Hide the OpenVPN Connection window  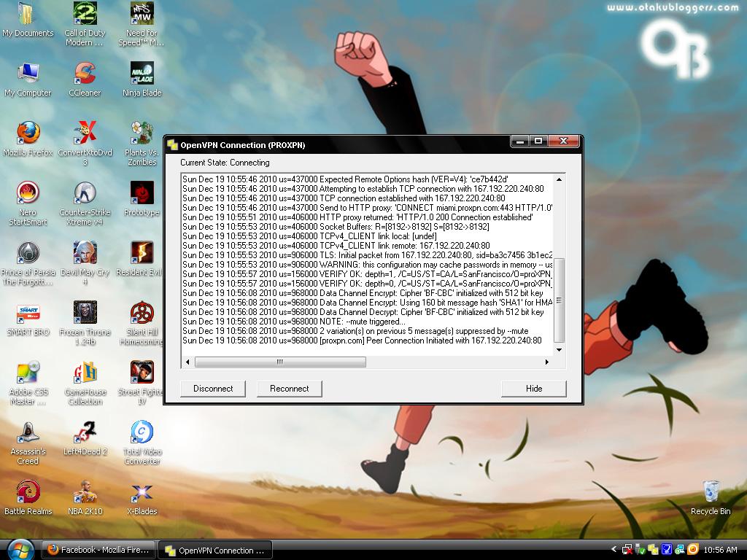[x=533, y=389]
